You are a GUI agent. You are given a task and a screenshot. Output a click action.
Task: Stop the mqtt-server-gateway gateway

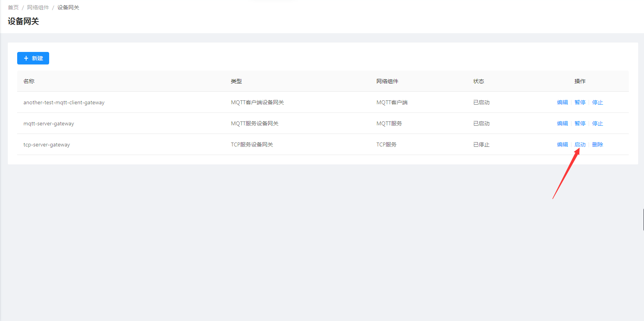[x=597, y=123]
